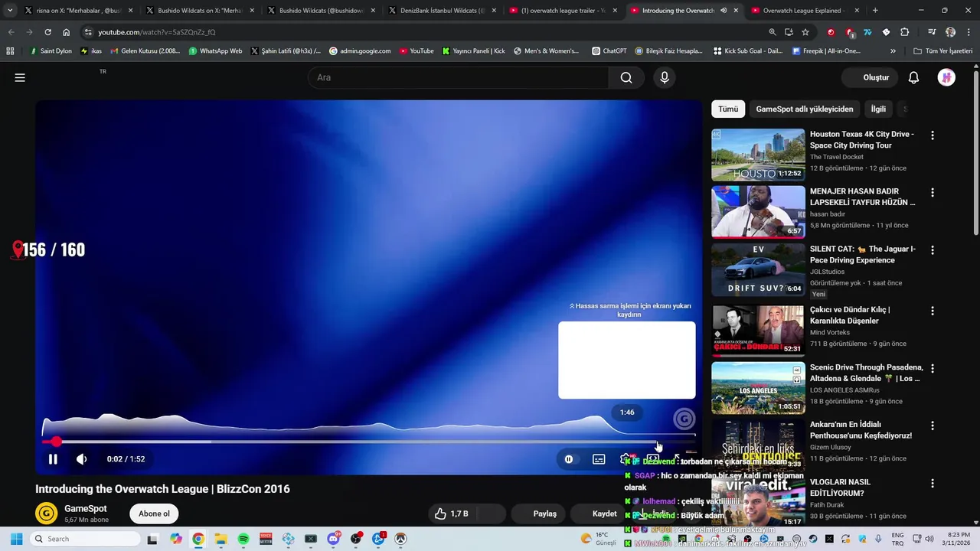The height and width of the screenshot is (551, 980).
Task: Open options for Scenic Drive Through Pasadena video
Action: point(932,369)
